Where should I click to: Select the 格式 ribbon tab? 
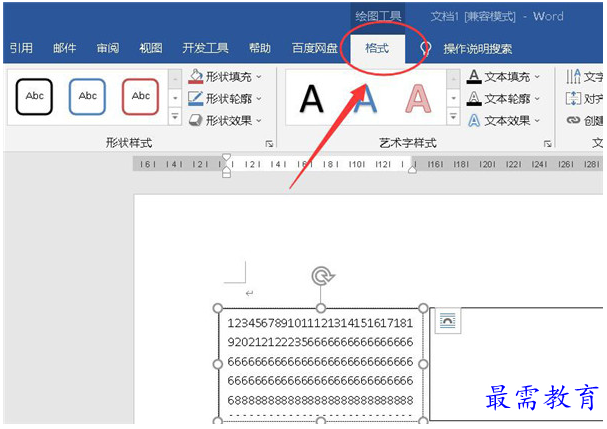(377, 48)
